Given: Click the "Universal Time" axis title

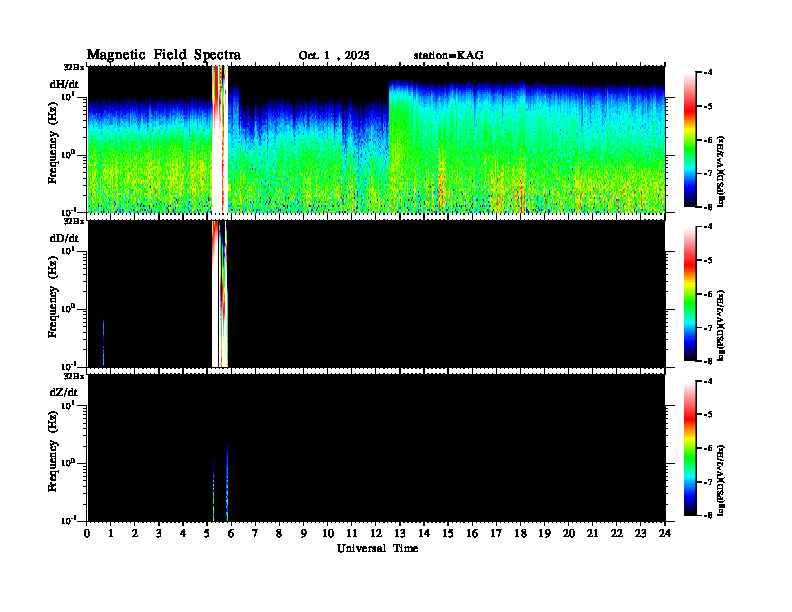Looking at the screenshot, I should pyautogui.click(x=377, y=548).
